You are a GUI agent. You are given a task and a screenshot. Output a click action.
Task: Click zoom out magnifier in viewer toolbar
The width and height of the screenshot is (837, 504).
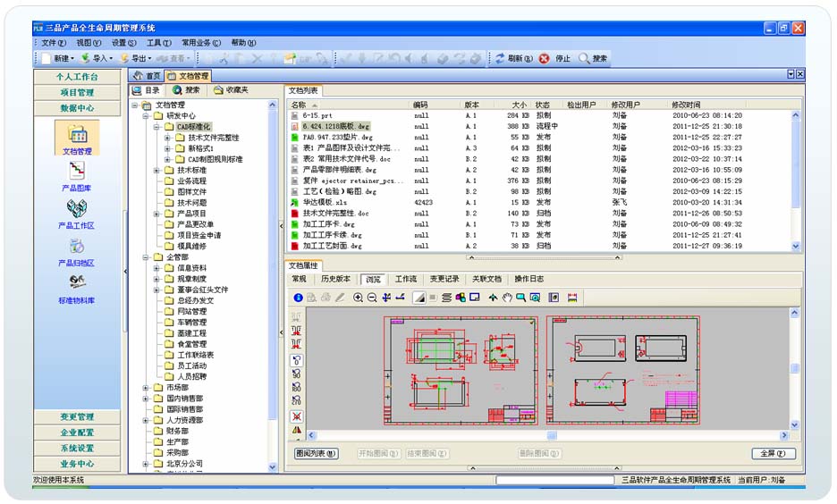372,298
